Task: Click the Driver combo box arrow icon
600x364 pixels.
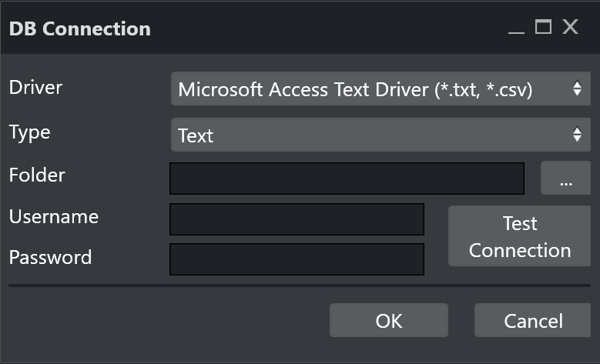Action: (577, 89)
